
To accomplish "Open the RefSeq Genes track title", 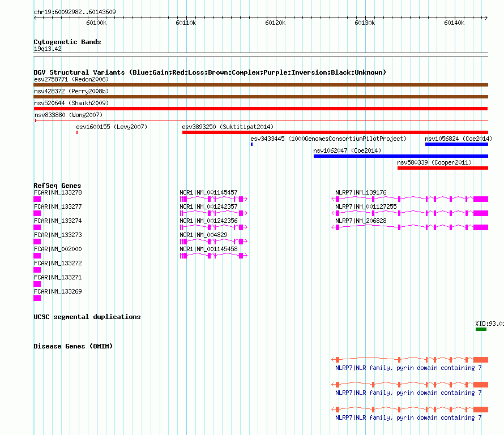I will coord(57,186).
